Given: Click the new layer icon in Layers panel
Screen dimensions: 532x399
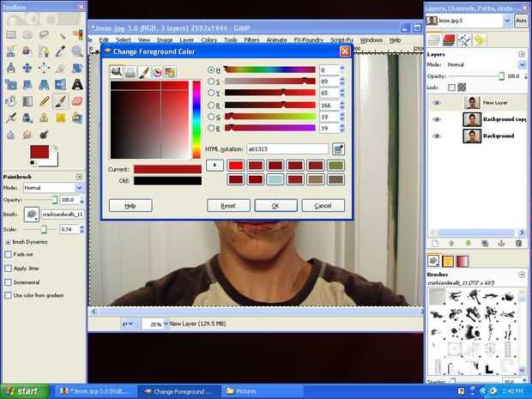Looking at the screenshot, I should pos(435,243).
